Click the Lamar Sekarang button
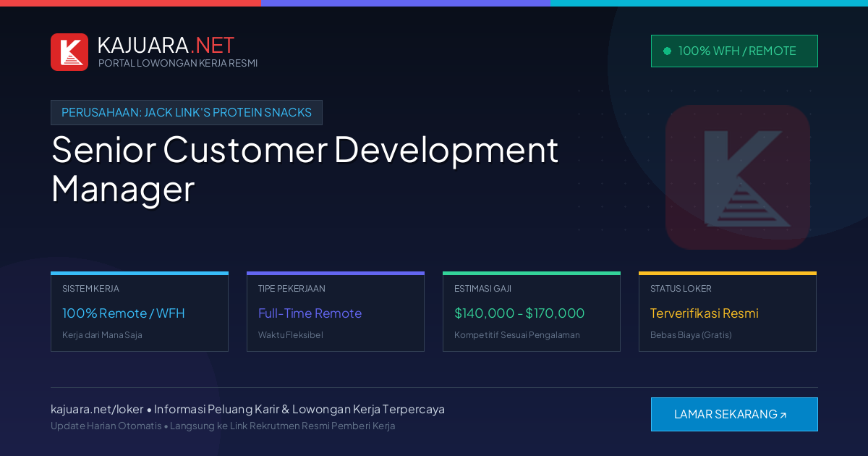 point(734,414)
